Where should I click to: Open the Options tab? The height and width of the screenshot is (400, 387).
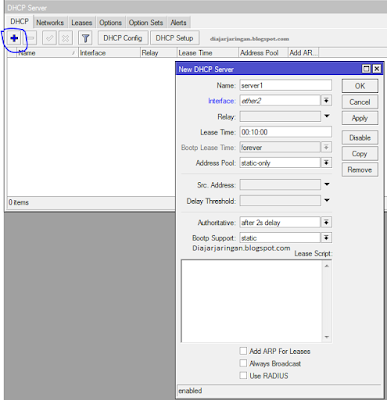[110, 23]
